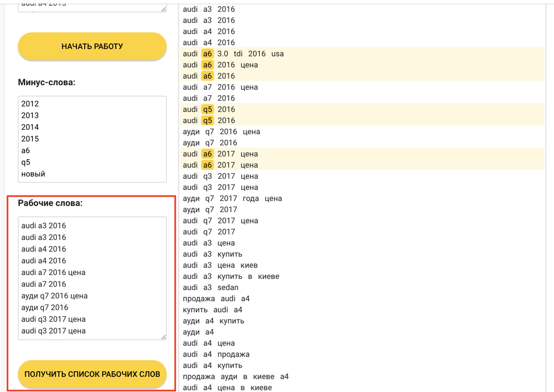Click q5 line in Минус-слова field

click(x=26, y=162)
